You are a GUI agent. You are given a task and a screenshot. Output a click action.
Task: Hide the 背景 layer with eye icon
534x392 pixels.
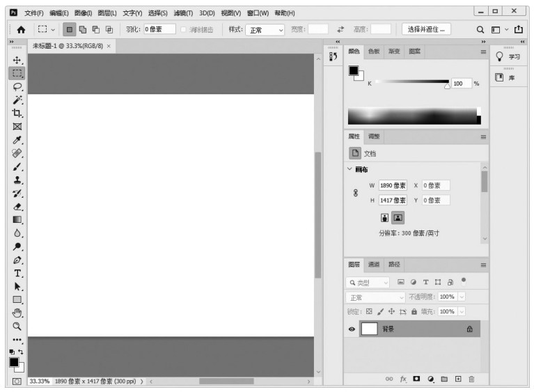352,329
